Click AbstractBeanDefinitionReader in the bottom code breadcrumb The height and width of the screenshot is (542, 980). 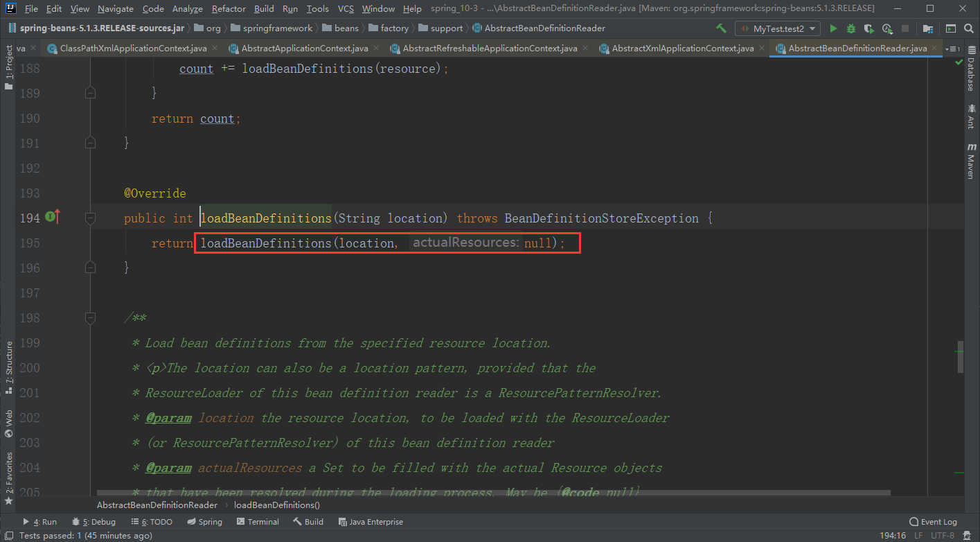(157, 505)
